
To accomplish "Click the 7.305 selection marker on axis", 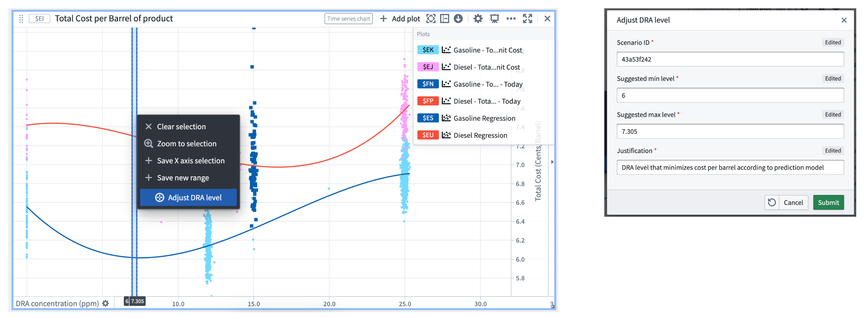I will 138,301.
